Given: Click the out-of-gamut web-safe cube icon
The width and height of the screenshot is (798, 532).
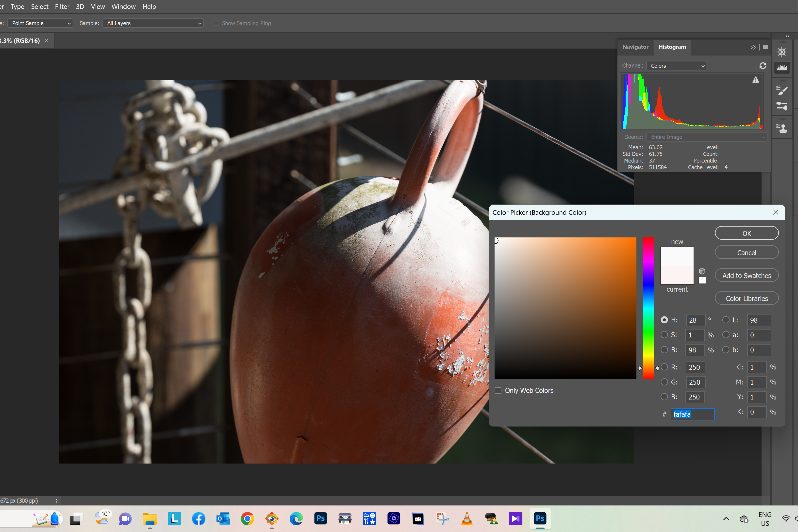Looking at the screenshot, I should [702, 271].
